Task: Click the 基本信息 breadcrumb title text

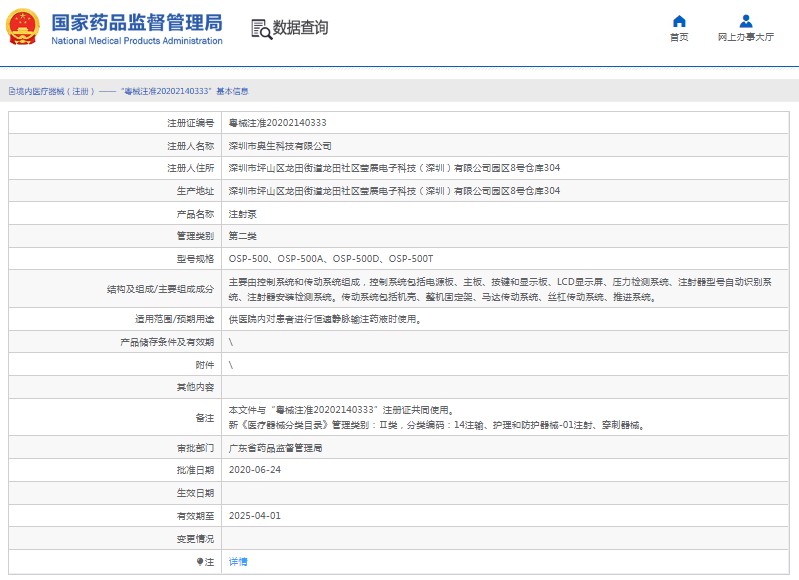Action: 232,91
